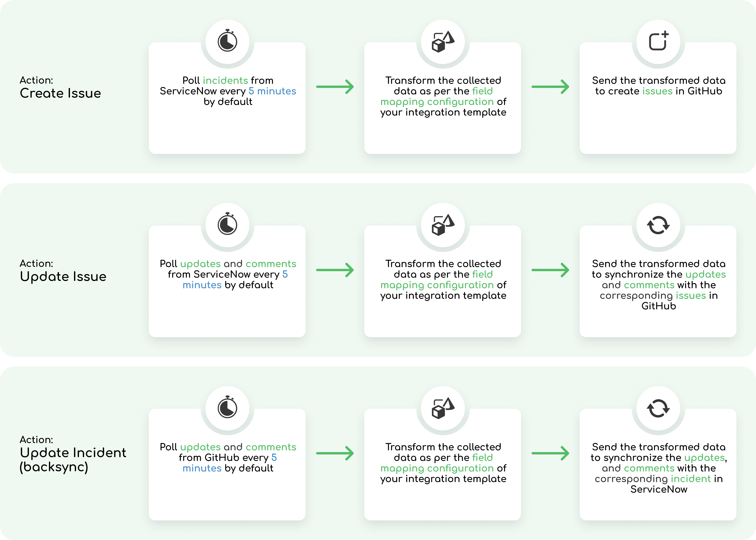Click the sync arrows icon in backsync row

click(658, 408)
